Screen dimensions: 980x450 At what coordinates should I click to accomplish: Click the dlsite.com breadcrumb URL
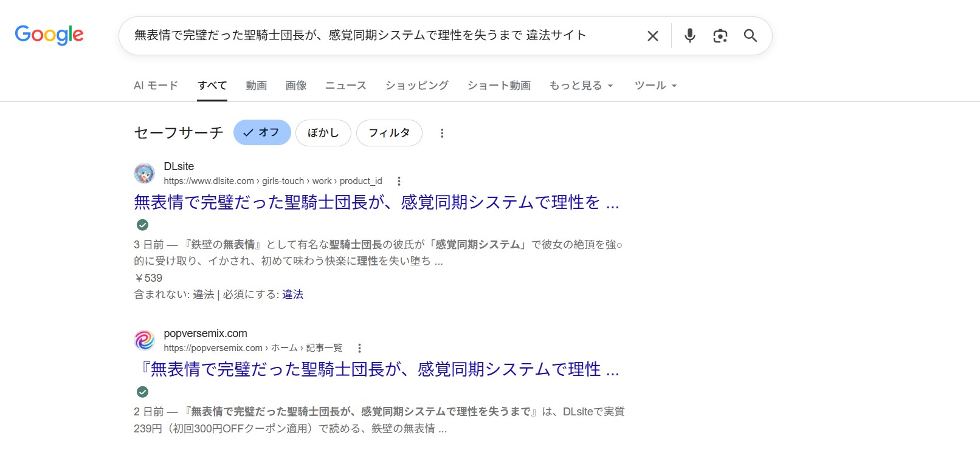(x=273, y=181)
